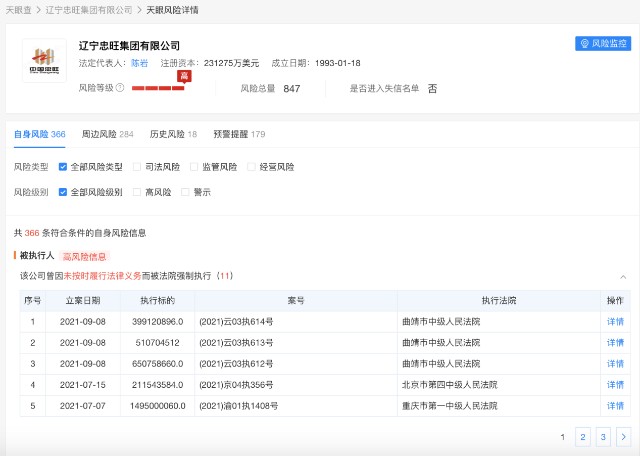640x456 pixels.
Task: Click the 执行标的 column header
Action: [158, 300]
